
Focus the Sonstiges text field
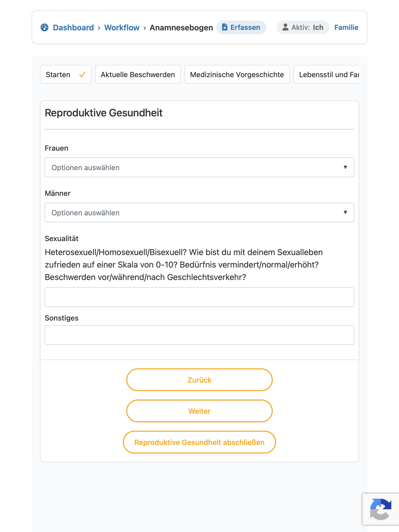pyautogui.click(x=199, y=335)
